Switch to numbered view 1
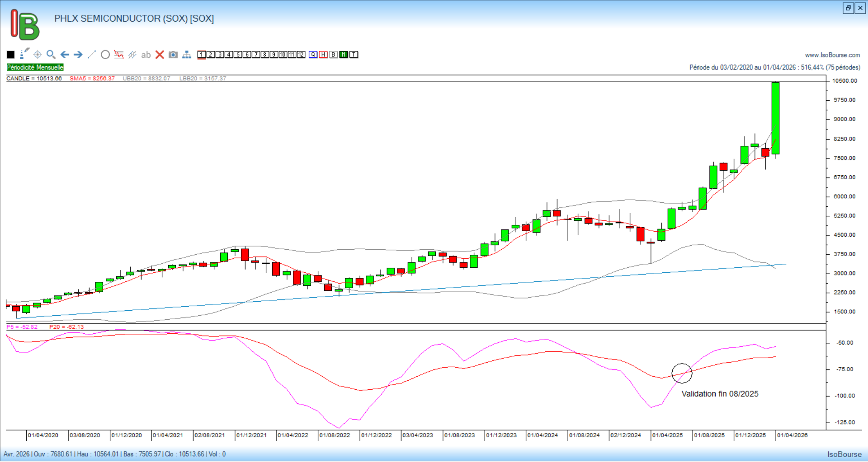This screenshot has width=868, height=462. click(202, 55)
